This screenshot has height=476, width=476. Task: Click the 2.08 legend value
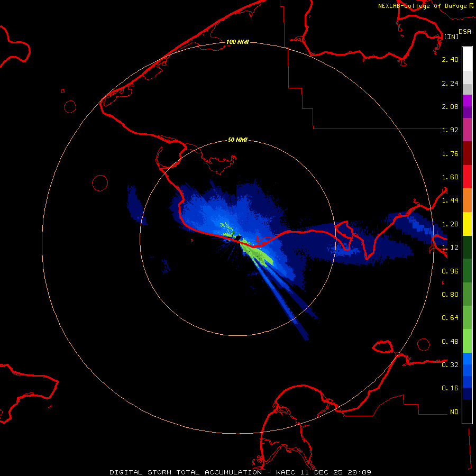click(x=450, y=106)
